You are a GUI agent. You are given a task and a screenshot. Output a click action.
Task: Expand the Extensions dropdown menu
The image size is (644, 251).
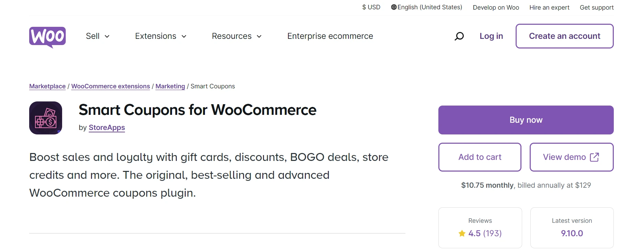coord(161,36)
